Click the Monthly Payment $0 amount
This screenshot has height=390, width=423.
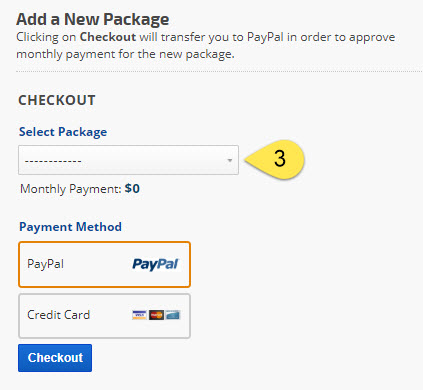pos(132,189)
